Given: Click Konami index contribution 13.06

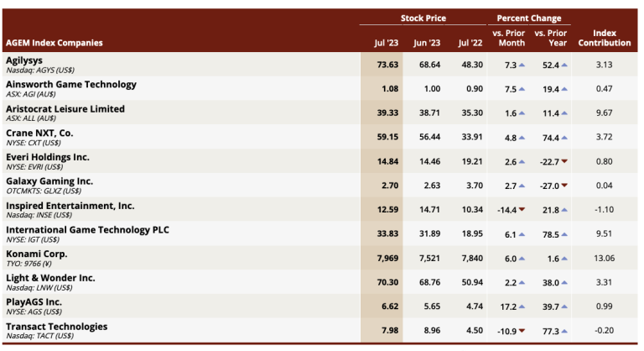Looking at the screenshot, I should click(x=604, y=259).
